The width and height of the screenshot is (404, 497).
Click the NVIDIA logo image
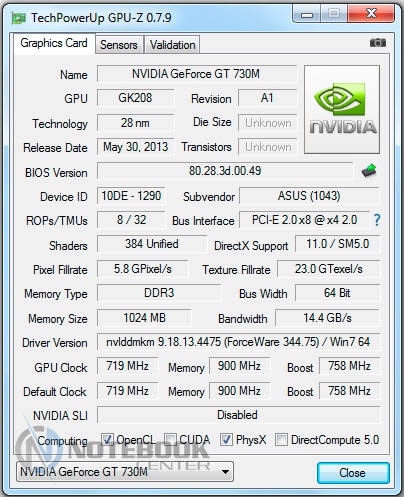[342, 109]
